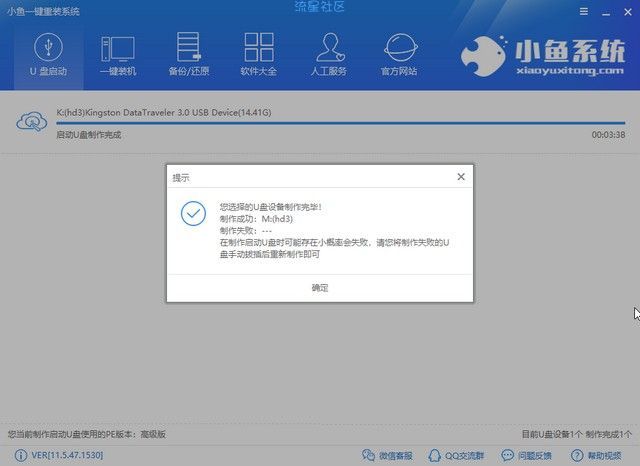Click the 小鱼一键重装系统 window title
640x466 pixels.
pyautogui.click(x=43, y=11)
